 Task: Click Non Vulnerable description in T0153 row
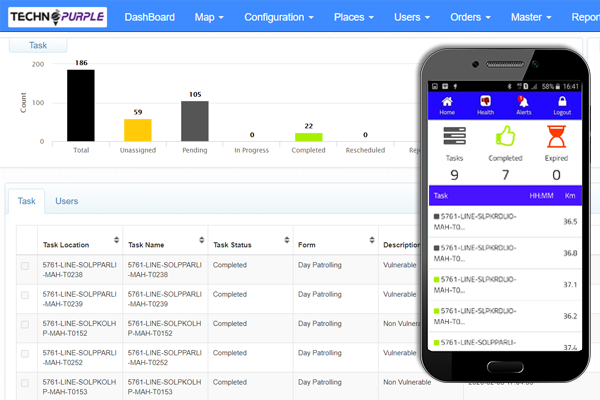tap(407, 382)
